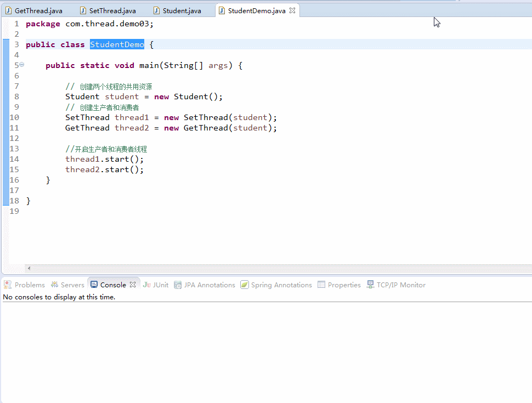
Task: Click the Java file icon on GetThread.java tab
Action: click(x=8, y=10)
